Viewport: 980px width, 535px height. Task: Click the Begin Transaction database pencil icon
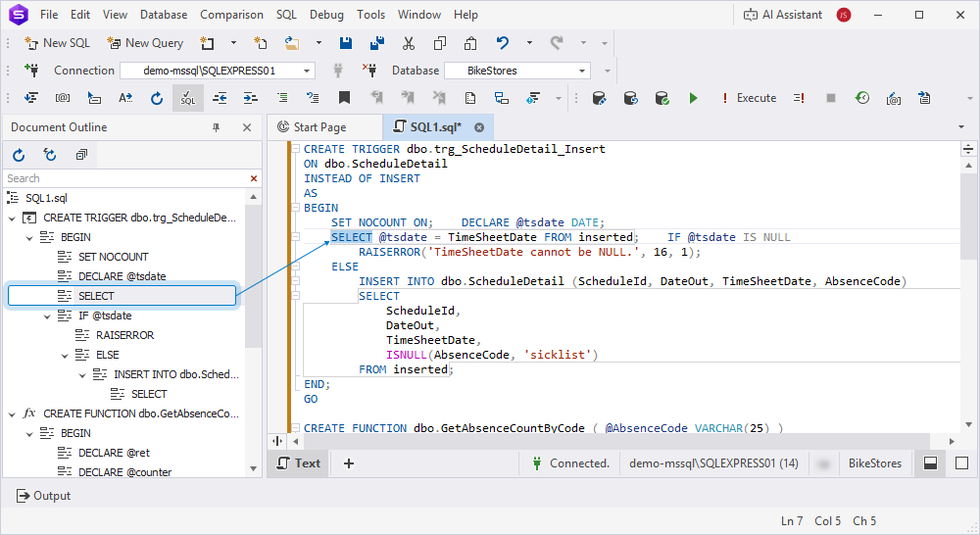click(x=600, y=98)
